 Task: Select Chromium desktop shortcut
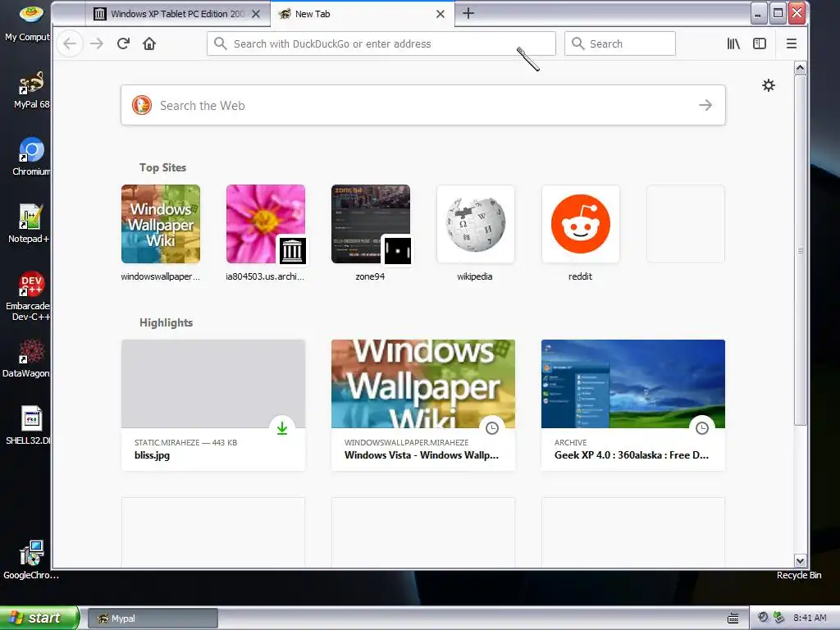tap(31, 157)
